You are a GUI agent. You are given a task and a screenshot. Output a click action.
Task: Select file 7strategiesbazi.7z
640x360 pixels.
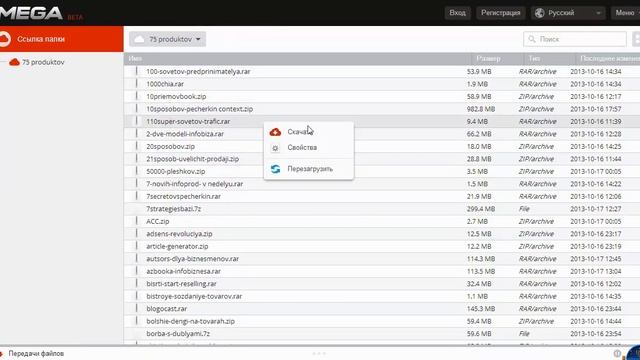(x=173, y=209)
